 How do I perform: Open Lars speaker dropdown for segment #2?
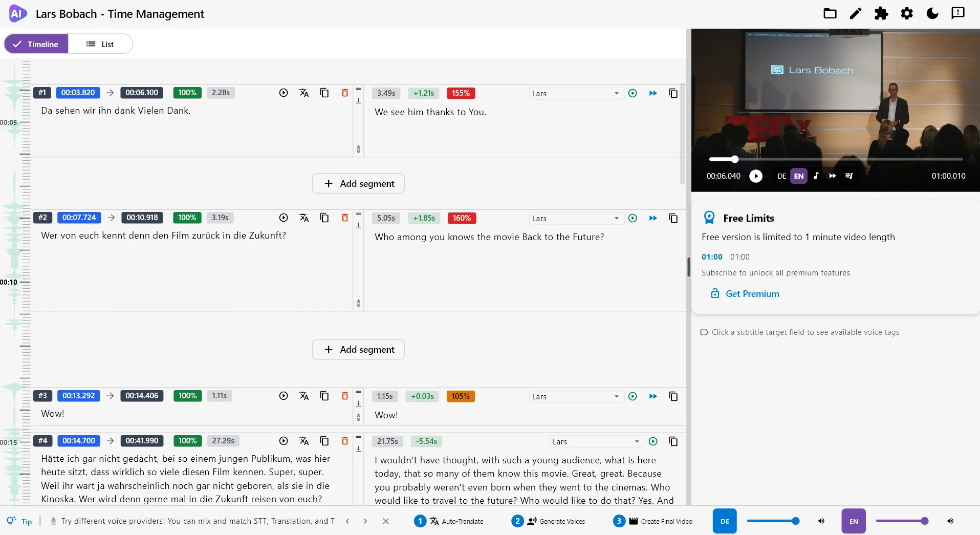click(x=575, y=218)
